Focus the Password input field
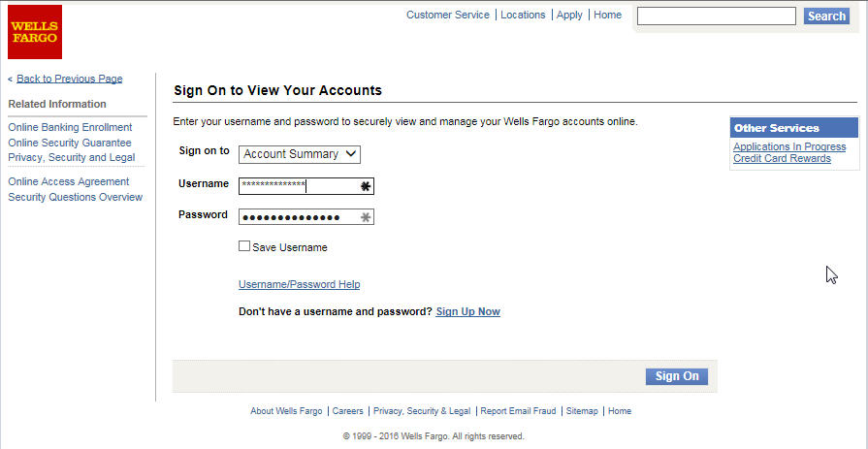The width and height of the screenshot is (868, 449). pyautogui.click(x=306, y=216)
